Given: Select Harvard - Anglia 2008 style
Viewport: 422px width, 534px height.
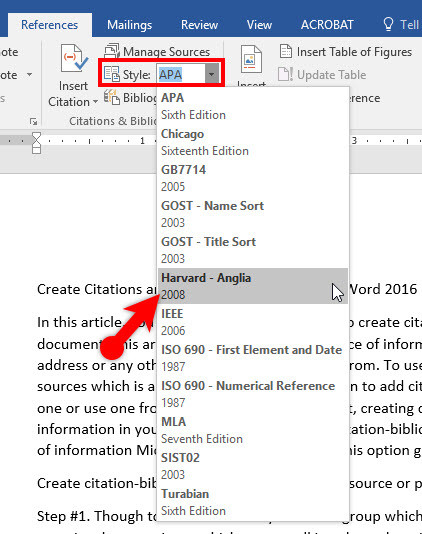Looking at the screenshot, I should pos(253,286).
